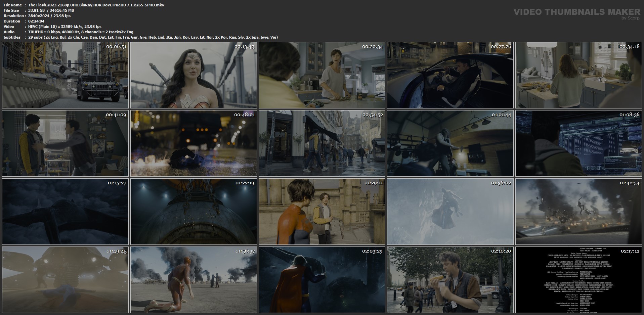
Task: Open the kneeling Flash thumbnail at 01:56:37
Action: coord(194,280)
